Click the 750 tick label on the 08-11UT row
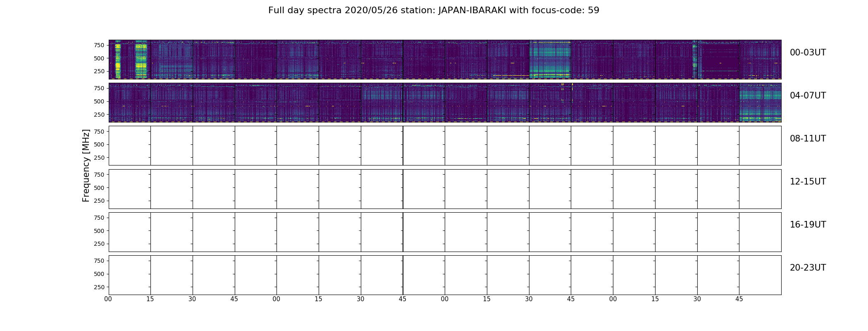 coord(99,131)
